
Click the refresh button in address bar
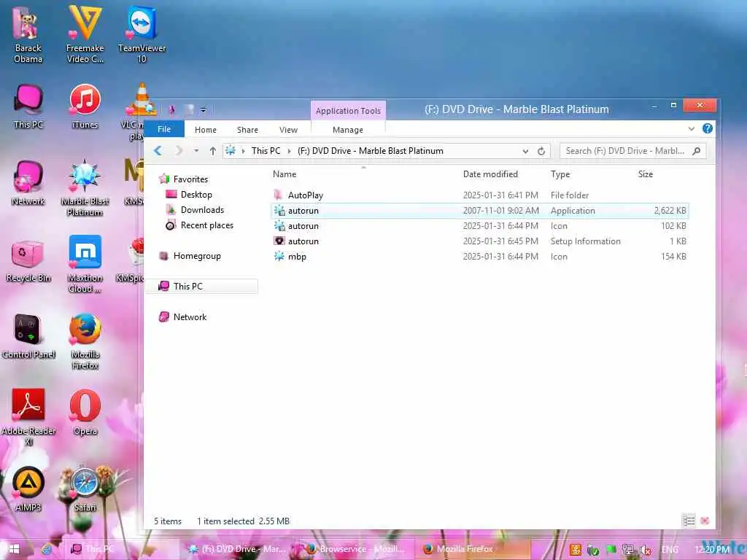[x=541, y=151]
